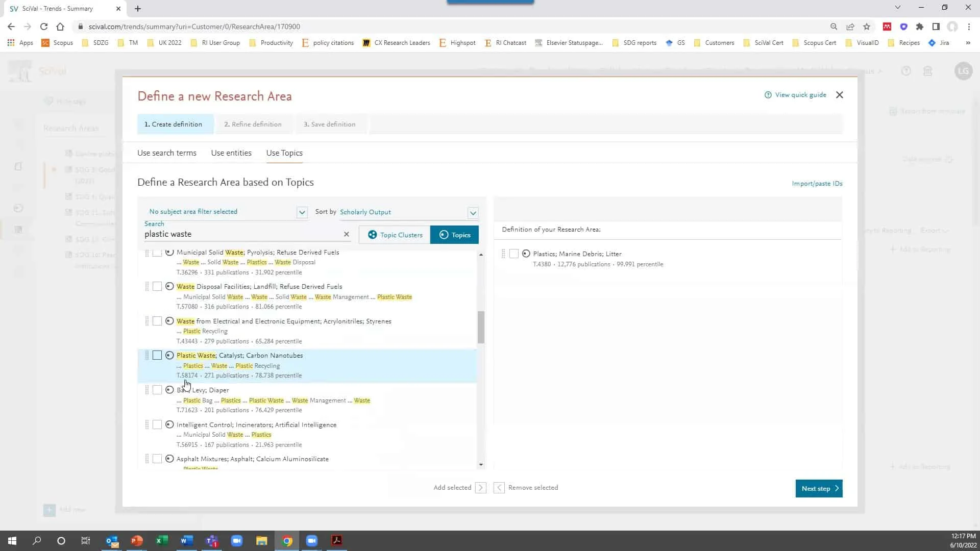Select Plastics; Marine Debris; Litter checkbox
The image size is (980, 551).
coord(514,254)
